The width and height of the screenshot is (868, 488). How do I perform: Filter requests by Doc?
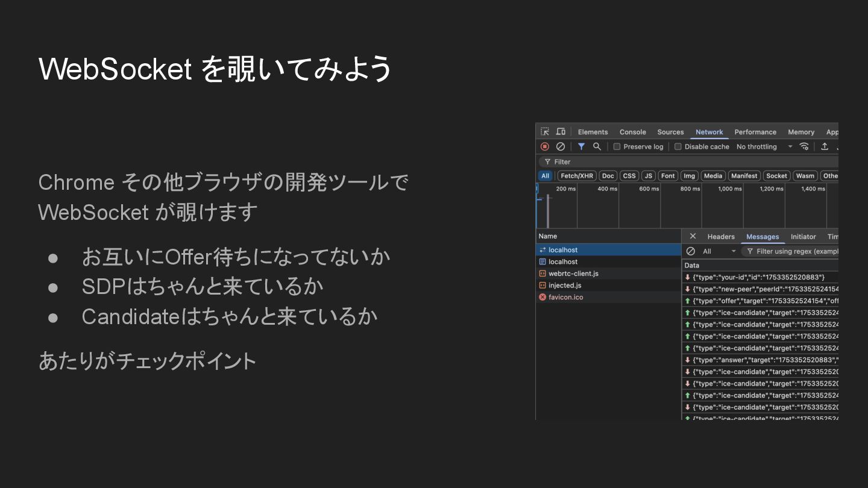pos(608,176)
